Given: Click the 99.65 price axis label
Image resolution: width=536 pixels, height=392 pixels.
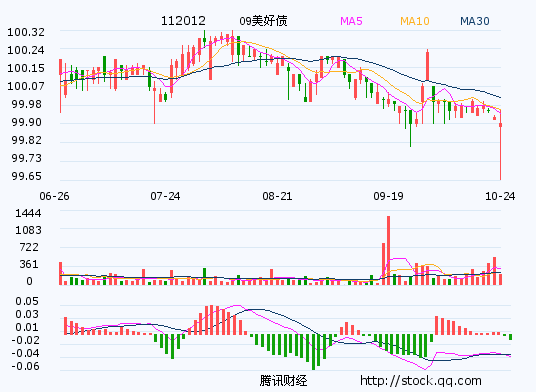Looking at the screenshot, I should (26, 176).
